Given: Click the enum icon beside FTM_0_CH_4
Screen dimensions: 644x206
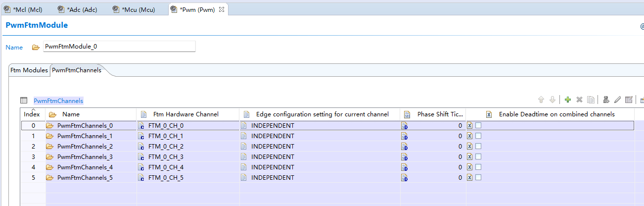Looking at the screenshot, I should coord(141,167).
